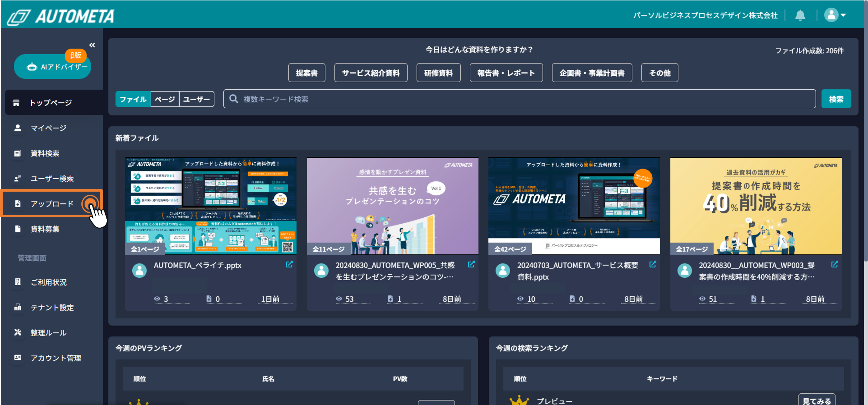
Task: Open the AUTOMETA_ペライチ.pptx thumbnail
Action: pyautogui.click(x=211, y=206)
